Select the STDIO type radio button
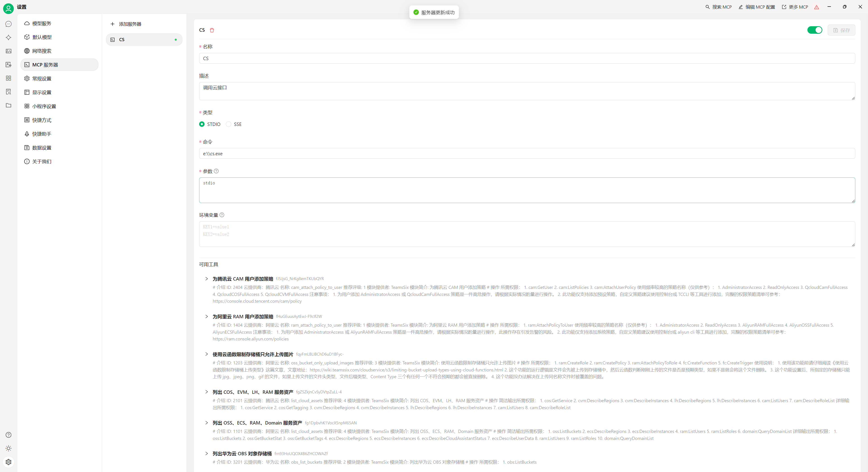Screen dimensions: 868x472 202,124
